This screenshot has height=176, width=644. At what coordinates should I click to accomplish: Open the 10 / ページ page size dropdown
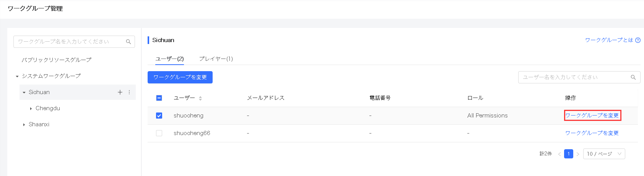pyautogui.click(x=604, y=154)
